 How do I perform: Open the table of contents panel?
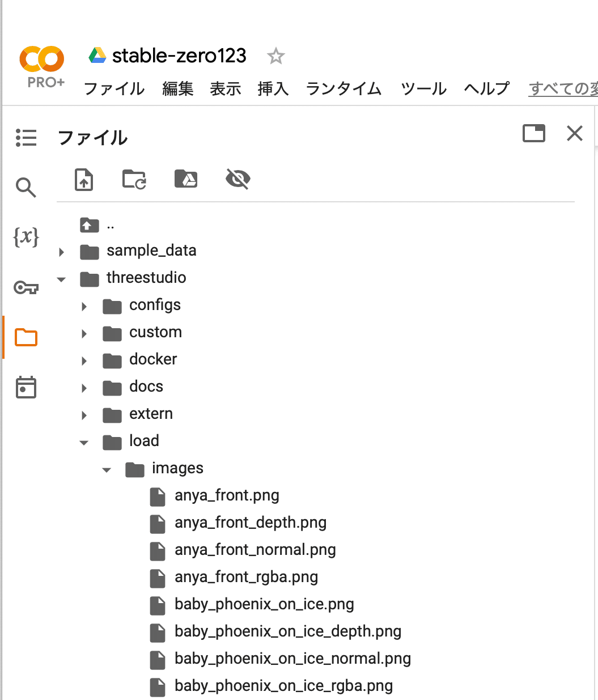pos(26,138)
